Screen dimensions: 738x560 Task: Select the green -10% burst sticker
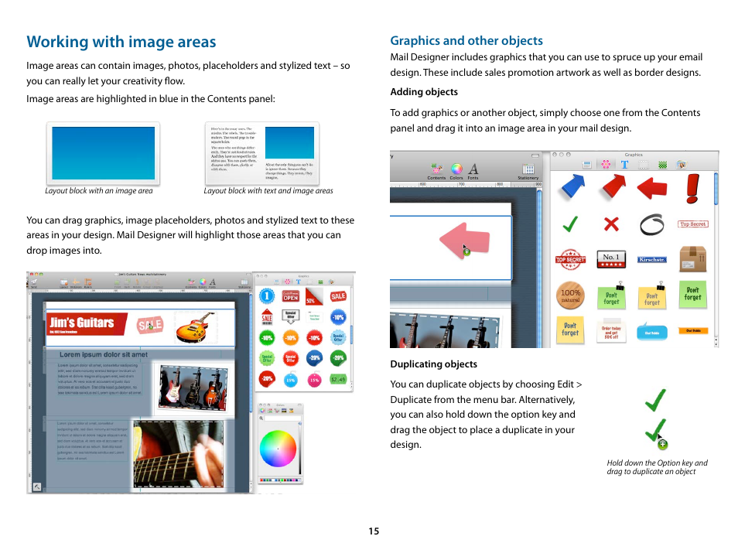267,337
